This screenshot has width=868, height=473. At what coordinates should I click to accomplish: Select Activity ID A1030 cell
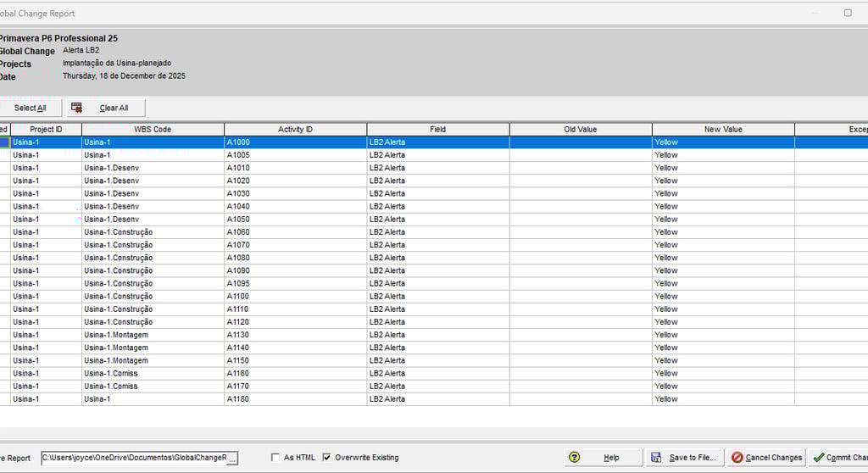296,193
